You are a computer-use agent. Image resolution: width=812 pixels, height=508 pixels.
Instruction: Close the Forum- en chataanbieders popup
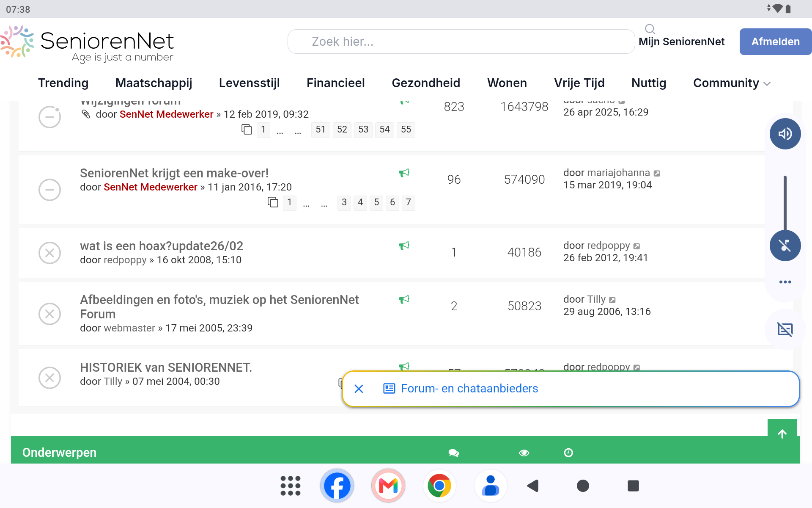click(359, 389)
